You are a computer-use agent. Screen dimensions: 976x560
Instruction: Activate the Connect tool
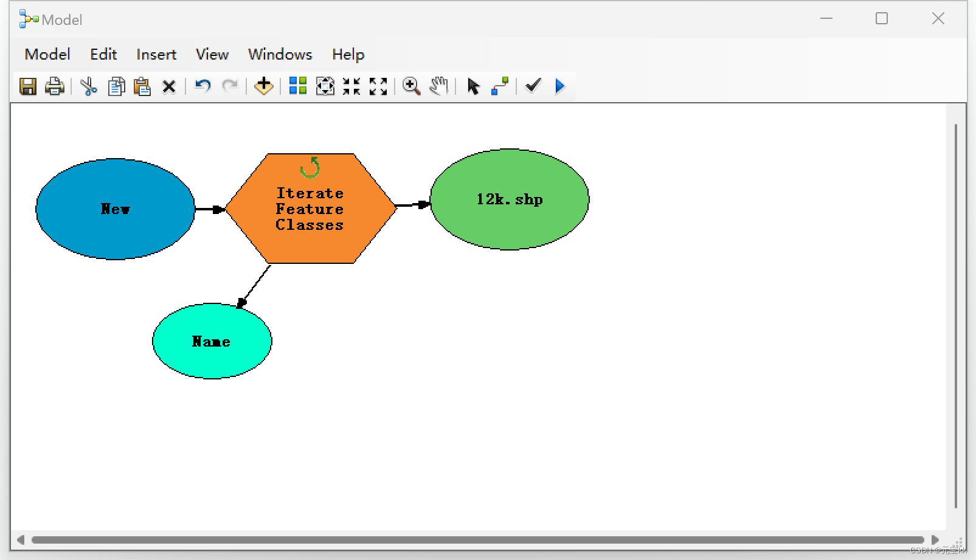point(500,86)
